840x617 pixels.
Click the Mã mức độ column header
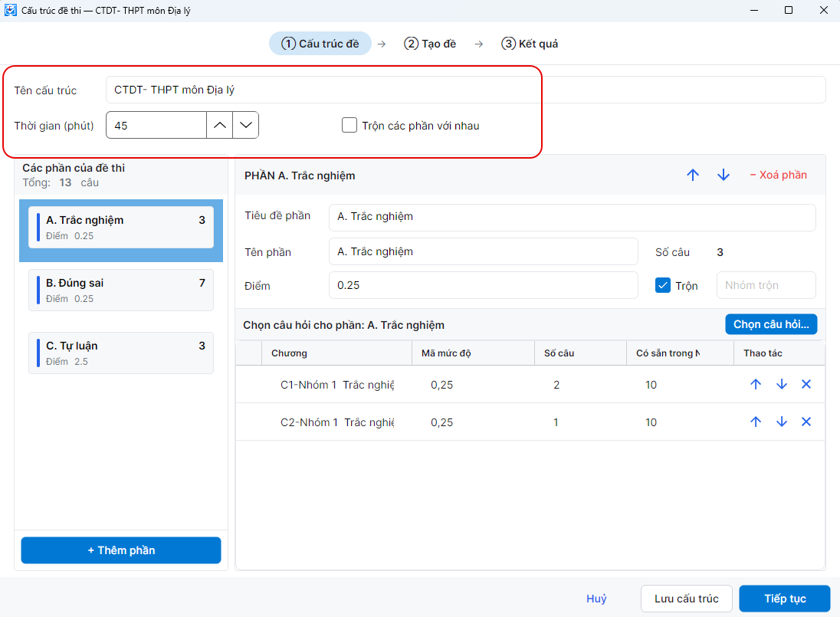click(473, 353)
